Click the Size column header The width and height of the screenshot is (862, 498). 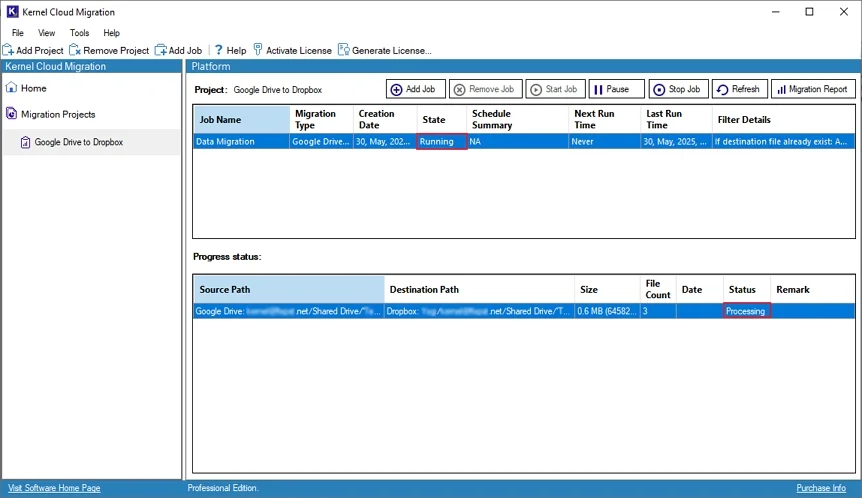tap(607, 290)
